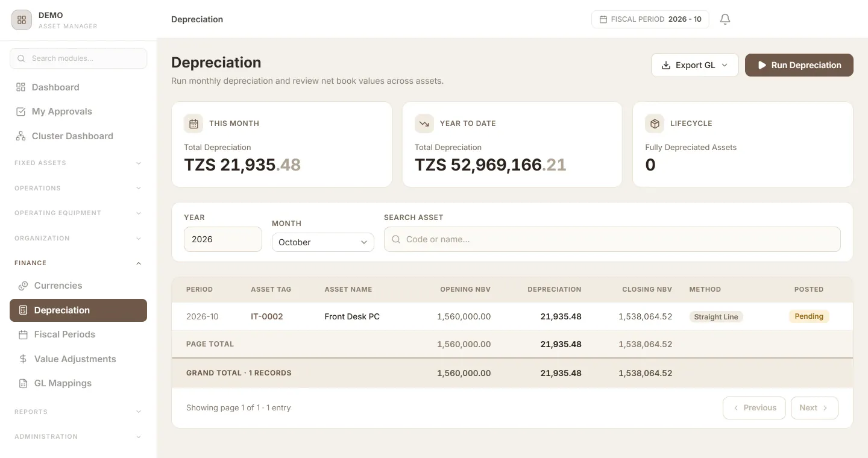The height and width of the screenshot is (458, 868).
Task: Collapse the Finance section
Action: point(78,263)
